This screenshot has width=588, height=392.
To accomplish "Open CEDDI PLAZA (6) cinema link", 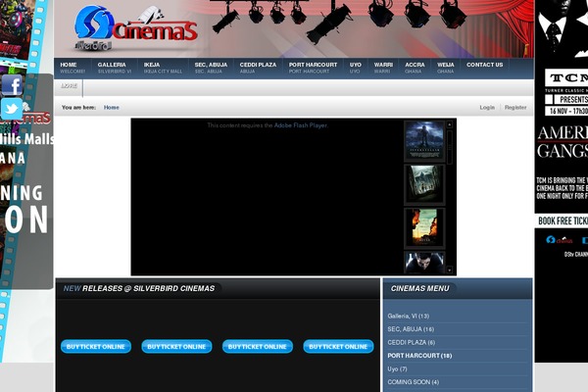I will [x=412, y=342].
